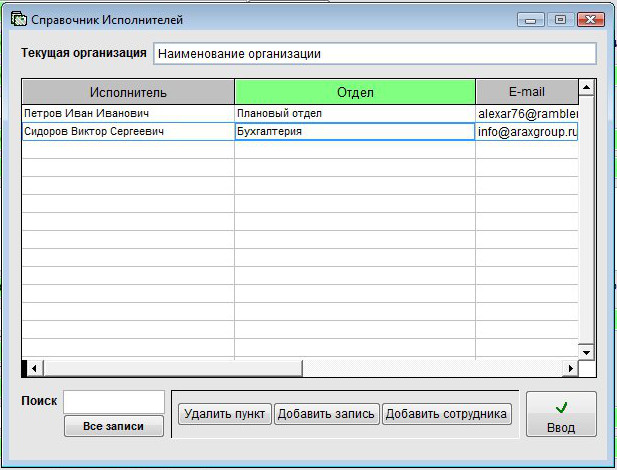Click the Удалить пункт button
617x470 pixels.
pyautogui.click(x=225, y=414)
